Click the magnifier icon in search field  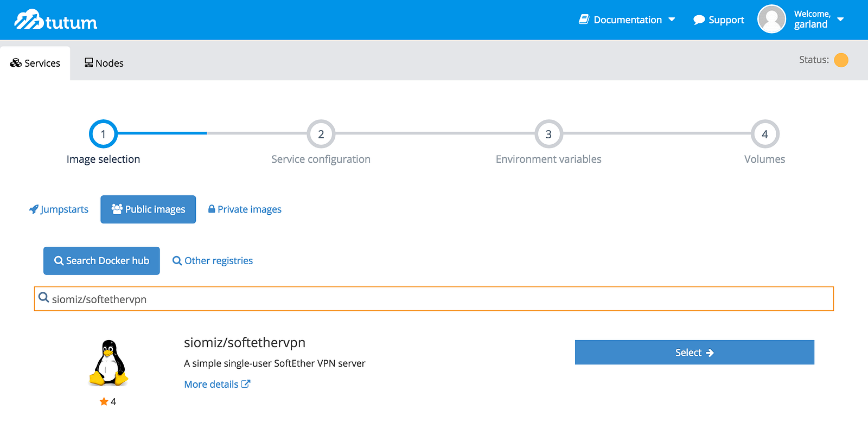click(44, 298)
